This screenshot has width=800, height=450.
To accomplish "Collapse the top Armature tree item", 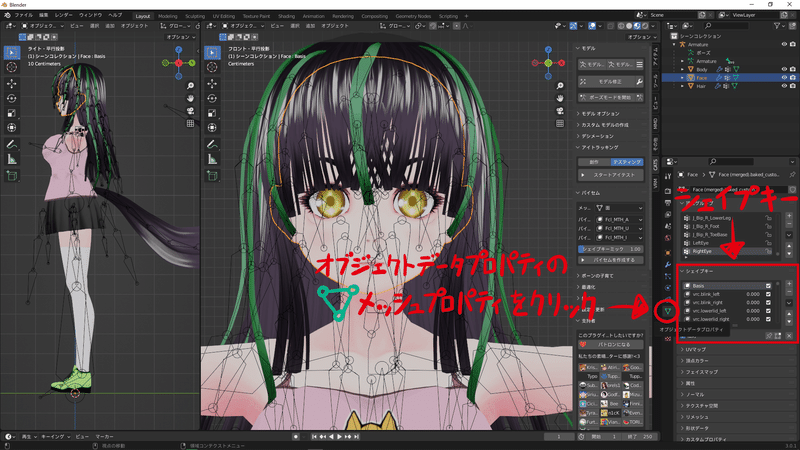I will click(x=674, y=44).
